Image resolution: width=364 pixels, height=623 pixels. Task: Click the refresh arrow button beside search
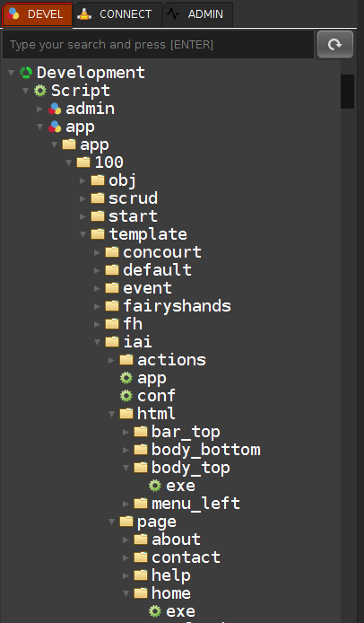point(335,45)
